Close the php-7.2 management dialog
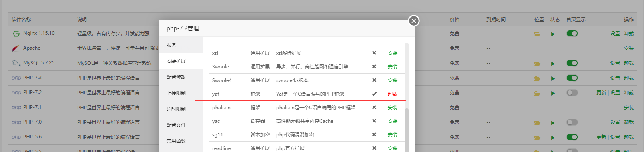Viewport: 644px width, 152px height. [414, 20]
